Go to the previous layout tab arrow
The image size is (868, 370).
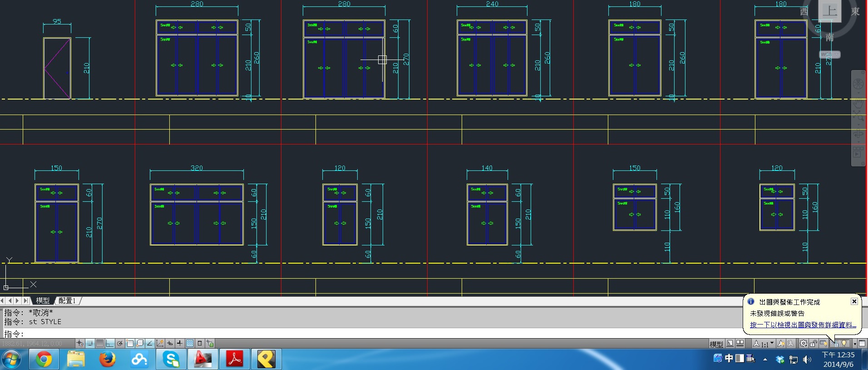(x=10, y=300)
